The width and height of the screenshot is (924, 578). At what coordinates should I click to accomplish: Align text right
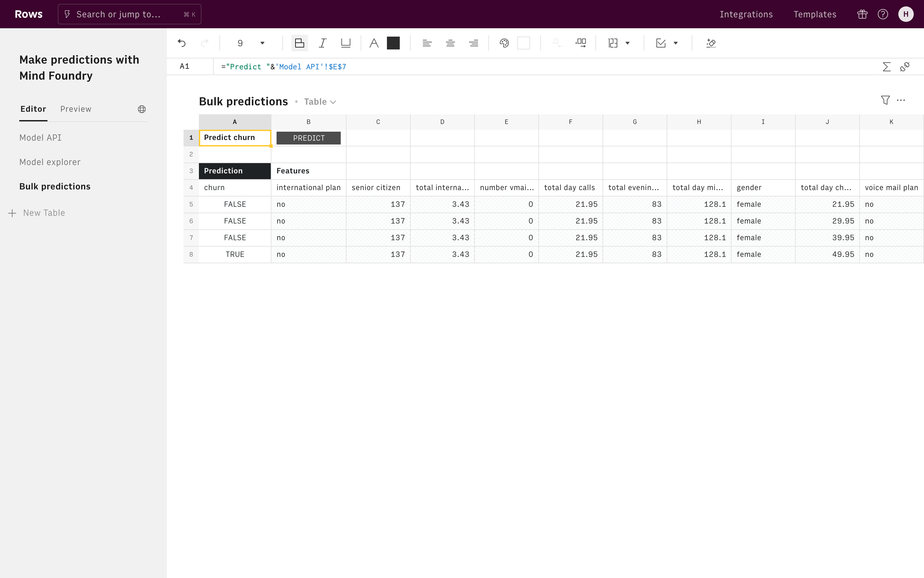pos(474,43)
